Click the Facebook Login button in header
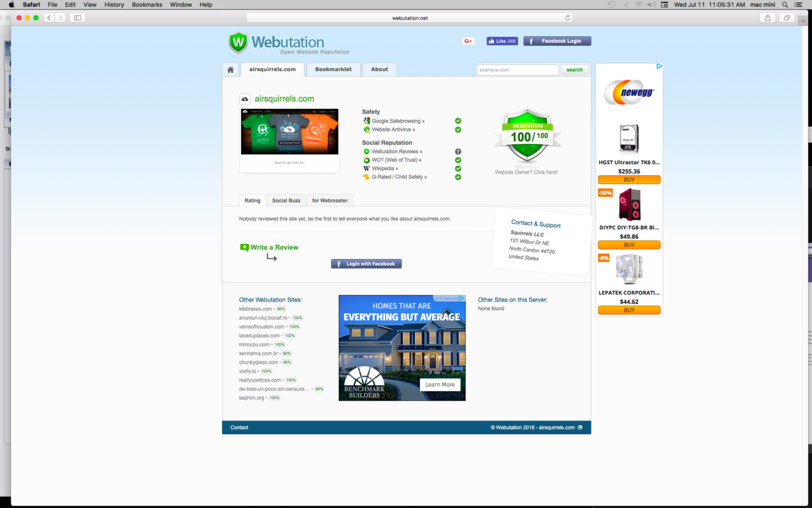Image resolution: width=812 pixels, height=508 pixels. click(557, 41)
